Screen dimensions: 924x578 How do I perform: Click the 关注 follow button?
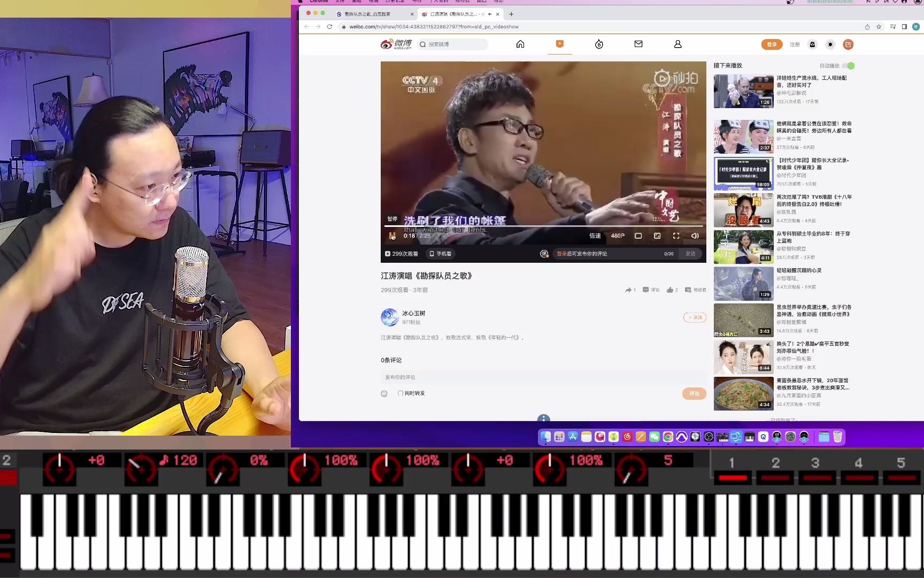[x=695, y=317]
